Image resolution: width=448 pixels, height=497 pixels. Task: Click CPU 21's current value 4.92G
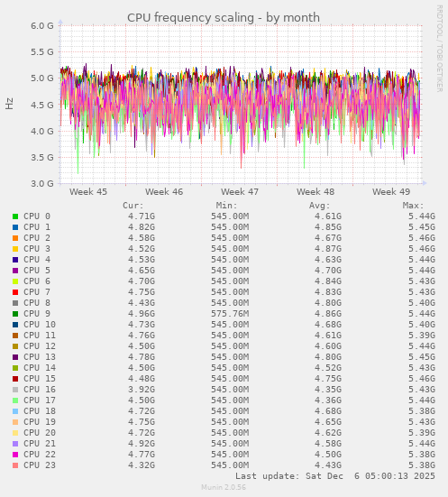point(142,444)
